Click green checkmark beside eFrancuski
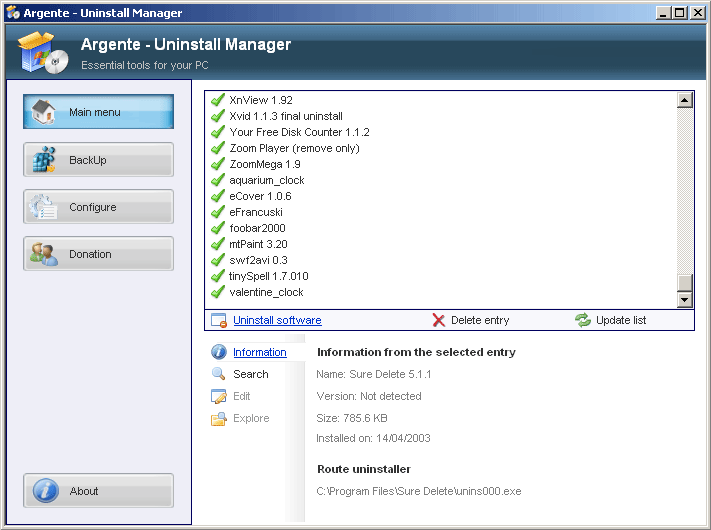This screenshot has height=530, width=711. pos(218,212)
